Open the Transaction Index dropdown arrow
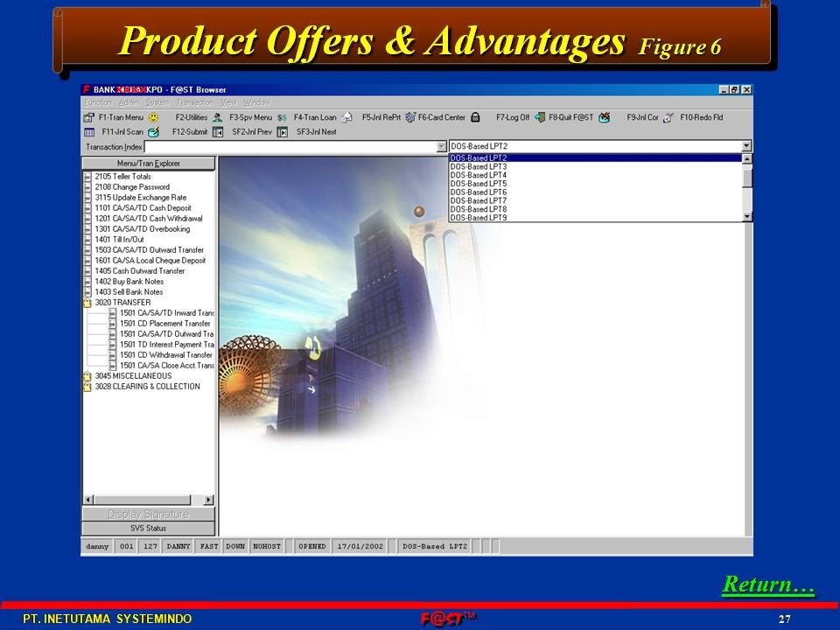 point(442,147)
